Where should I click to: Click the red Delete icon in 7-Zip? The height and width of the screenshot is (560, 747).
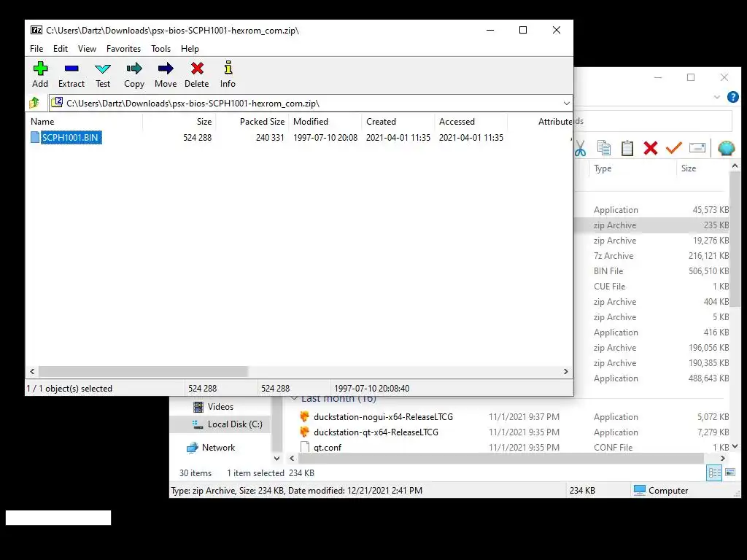197,74
